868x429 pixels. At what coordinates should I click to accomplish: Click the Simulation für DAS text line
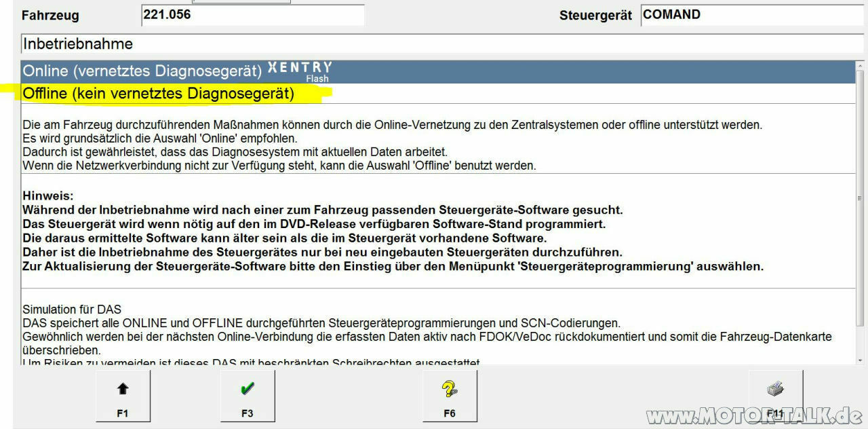(71, 310)
